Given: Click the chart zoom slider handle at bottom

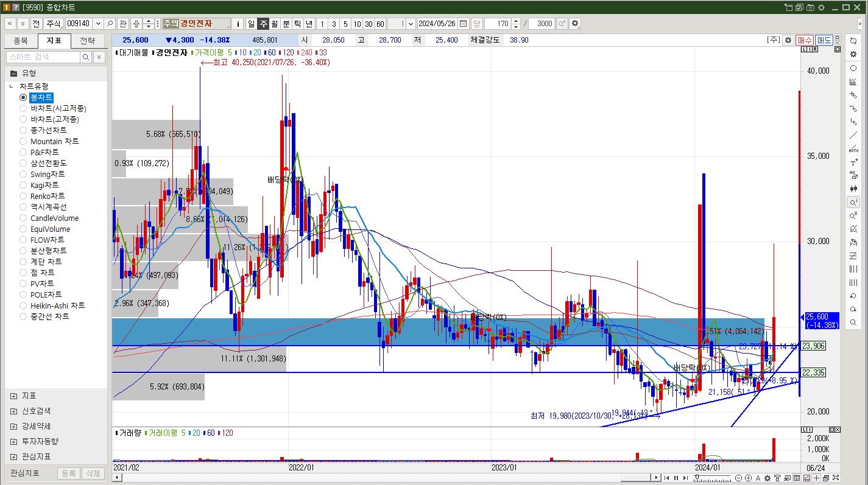Looking at the screenshot, I should 697,478.
